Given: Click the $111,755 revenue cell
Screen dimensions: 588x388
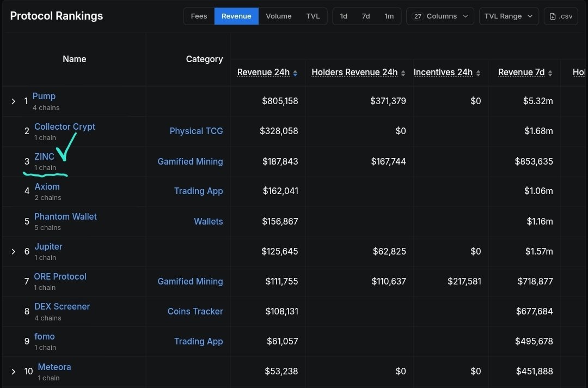Looking at the screenshot, I should click(281, 281).
